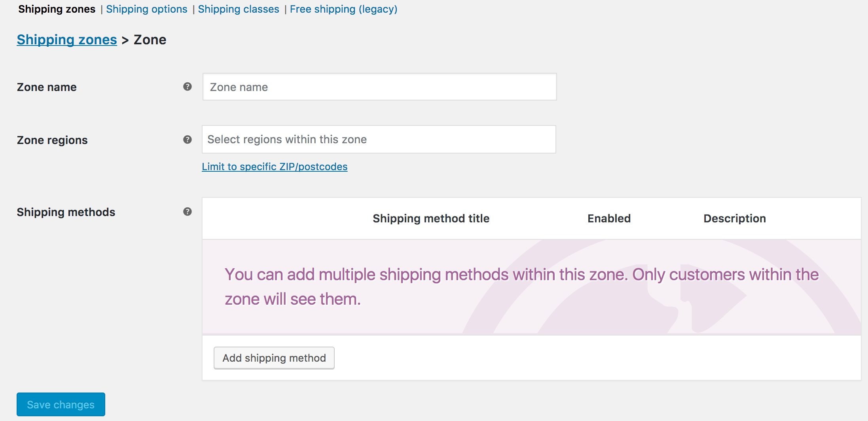This screenshot has width=868, height=421.
Task: Click the Zone name help icon
Action: (x=188, y=87)
